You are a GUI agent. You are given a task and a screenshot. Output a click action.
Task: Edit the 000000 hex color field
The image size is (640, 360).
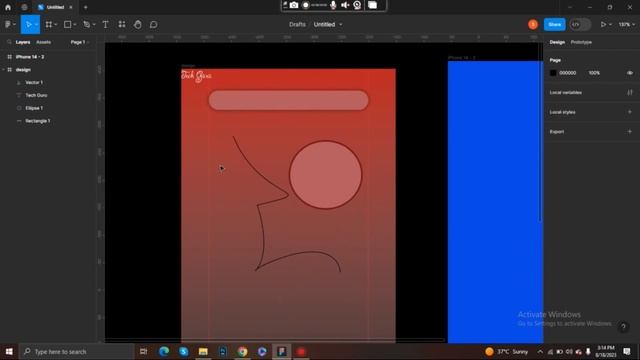click(567, 73)
